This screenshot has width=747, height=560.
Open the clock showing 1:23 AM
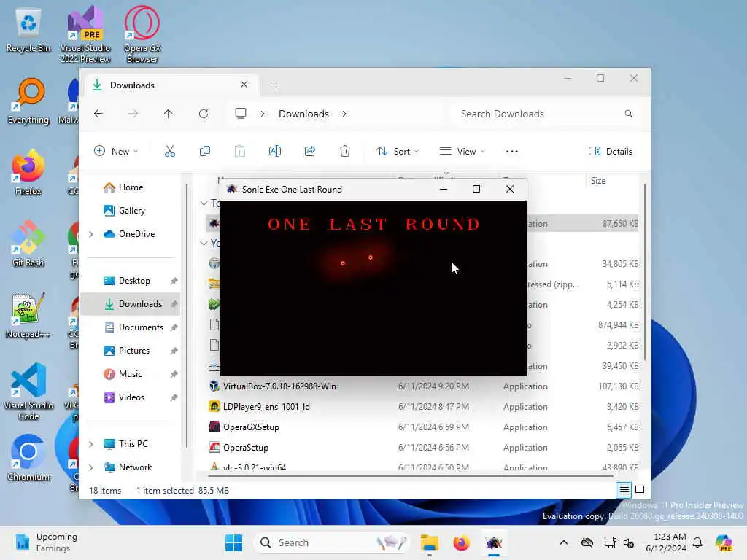(x=666, y=542)
